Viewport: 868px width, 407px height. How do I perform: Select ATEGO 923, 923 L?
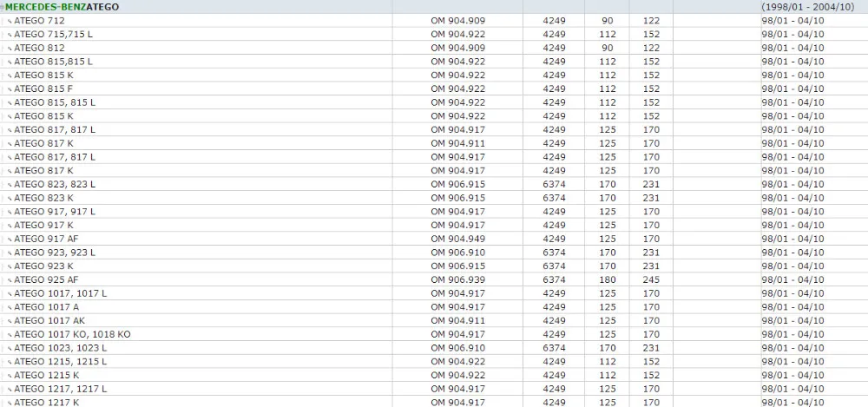tap(55, 253)
